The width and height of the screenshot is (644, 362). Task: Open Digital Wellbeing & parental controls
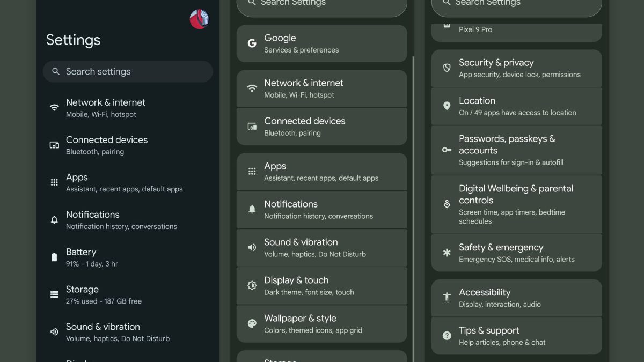[517, 204]
